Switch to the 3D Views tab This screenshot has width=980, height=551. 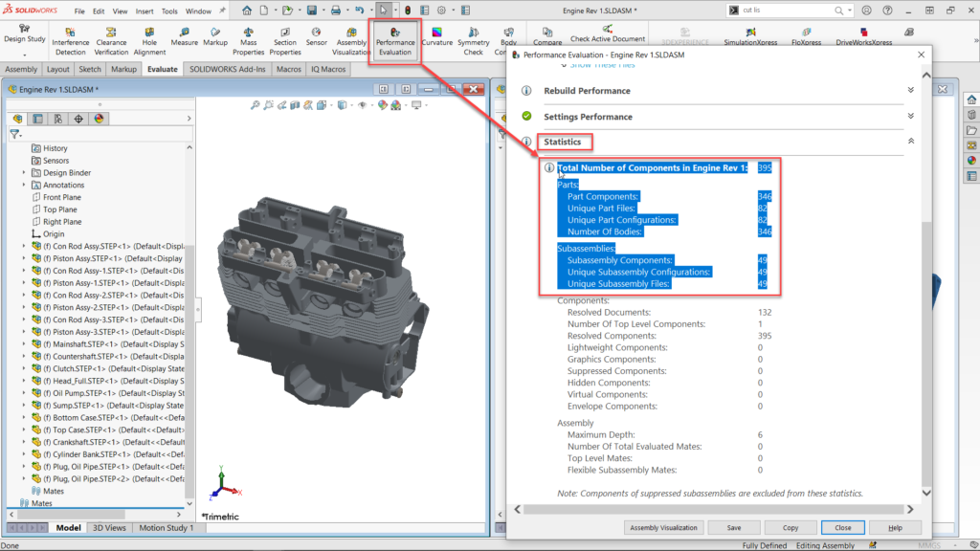click(109, 528)
